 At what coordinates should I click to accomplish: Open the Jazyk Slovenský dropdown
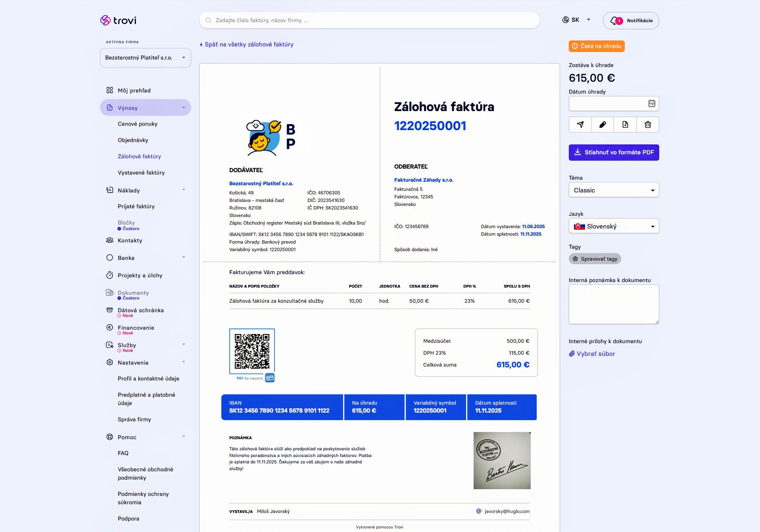click(614, 226)
